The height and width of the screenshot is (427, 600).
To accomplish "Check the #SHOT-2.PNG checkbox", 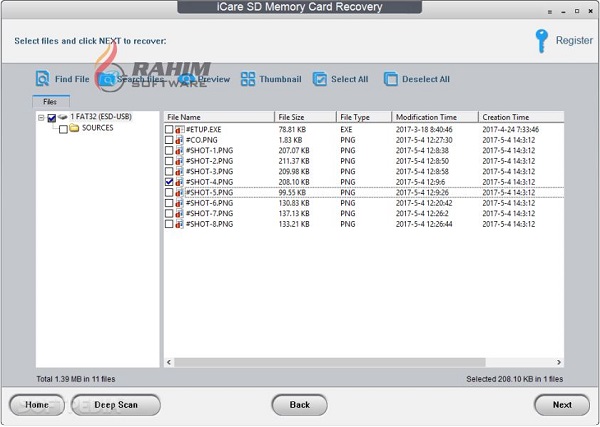I will (169, 161).
